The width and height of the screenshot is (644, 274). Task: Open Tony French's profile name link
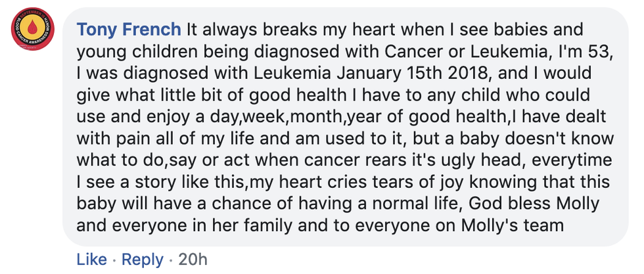tap(129, 30)
